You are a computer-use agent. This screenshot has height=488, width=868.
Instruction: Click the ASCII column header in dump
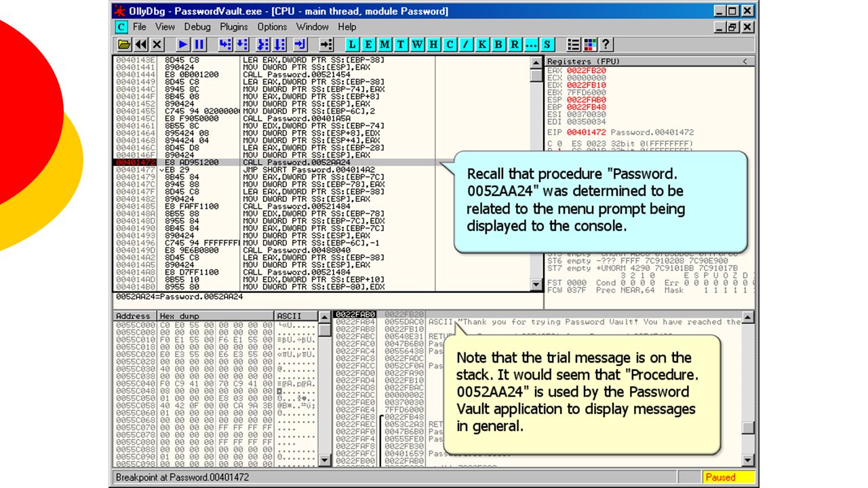296,316
